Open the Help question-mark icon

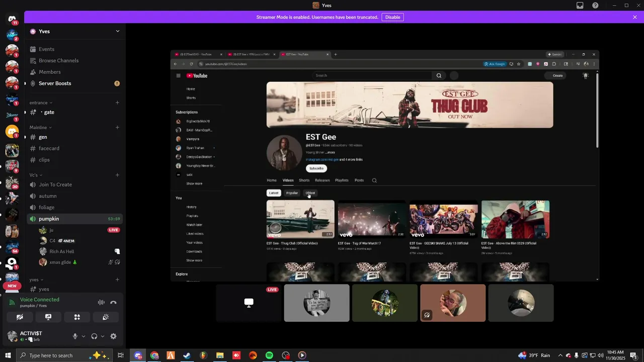tap(595, 6)
